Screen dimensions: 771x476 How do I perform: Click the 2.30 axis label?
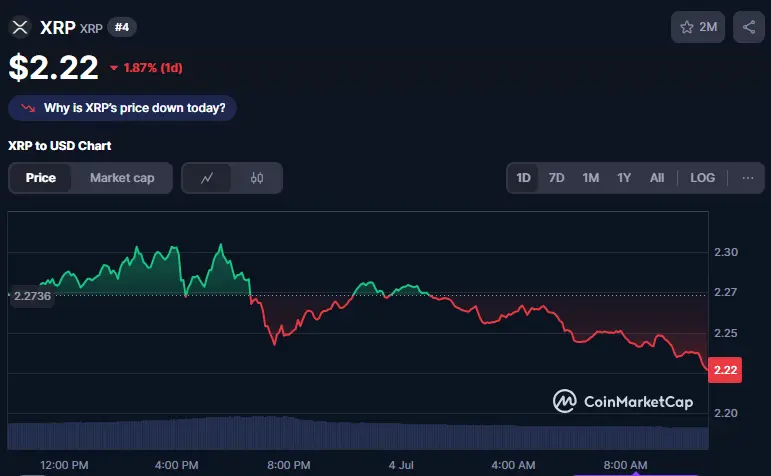(x=726, y=252)
